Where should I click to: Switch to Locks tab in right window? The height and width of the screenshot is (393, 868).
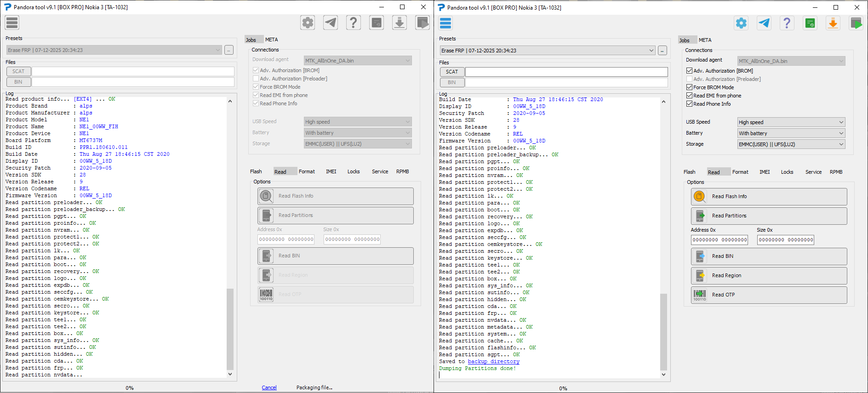click(787, 172)
